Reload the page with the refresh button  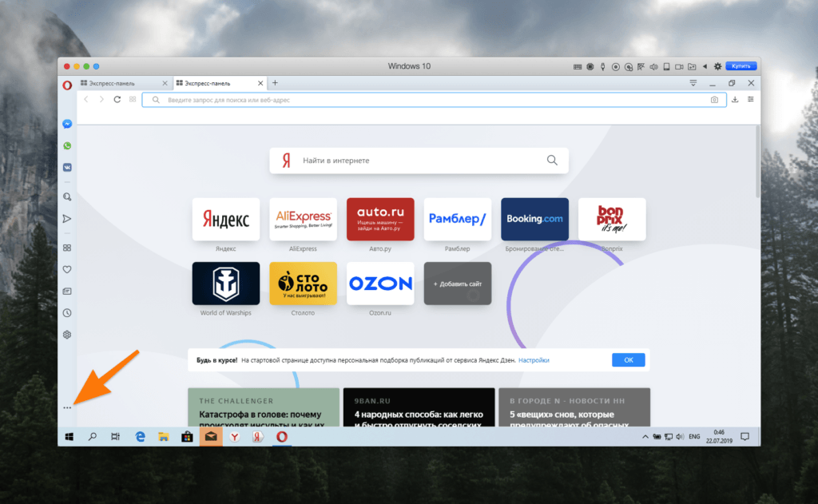point(117,100)
